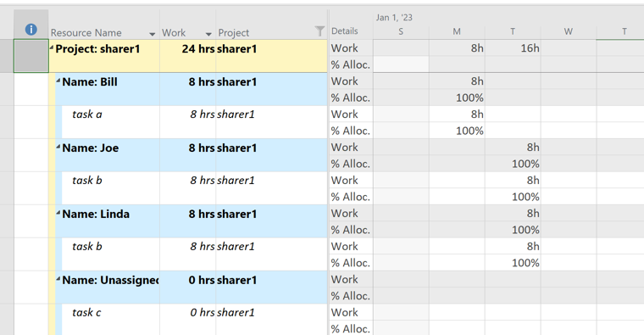The width and height of the screenshot is (644, 335).
Task: Select task b under Linda
Action: pos(87,247)
